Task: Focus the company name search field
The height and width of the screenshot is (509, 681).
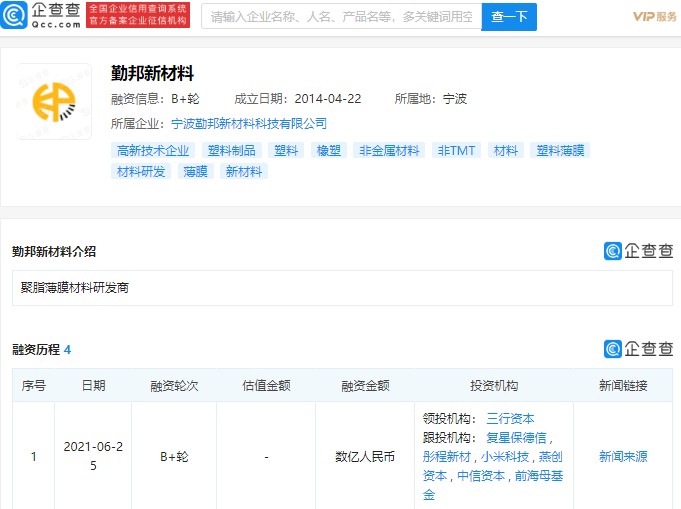Action: pos(341,17)
